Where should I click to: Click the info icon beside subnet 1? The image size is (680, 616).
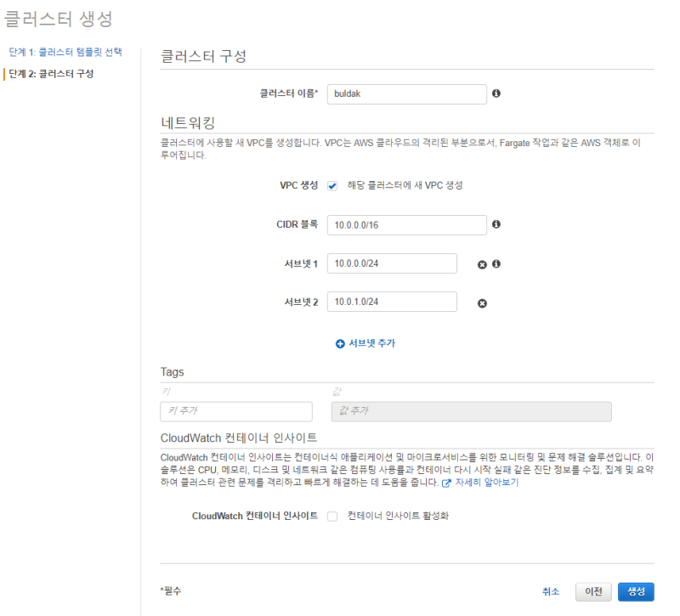(496, 264)
